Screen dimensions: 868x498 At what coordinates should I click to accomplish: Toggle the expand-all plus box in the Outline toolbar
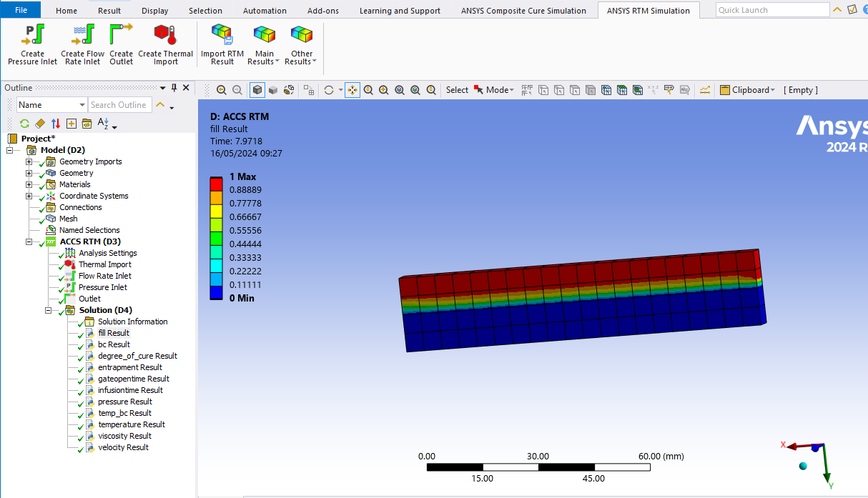coord(71,124)
